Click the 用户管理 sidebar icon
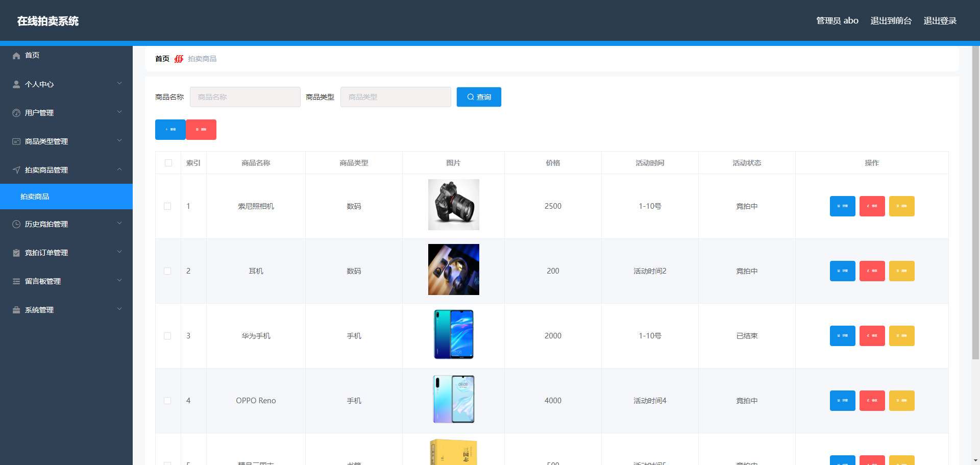Image resolution: width=980 pixels, height=465 pixels. pyautogui.click(x=16, y=113)
